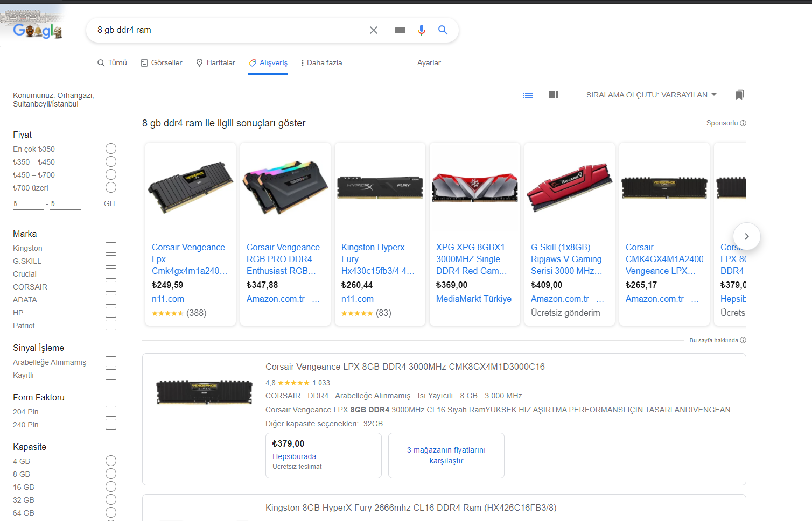Select 16 GB capacity option
812x521 pixels.
(x=111, y=487)
